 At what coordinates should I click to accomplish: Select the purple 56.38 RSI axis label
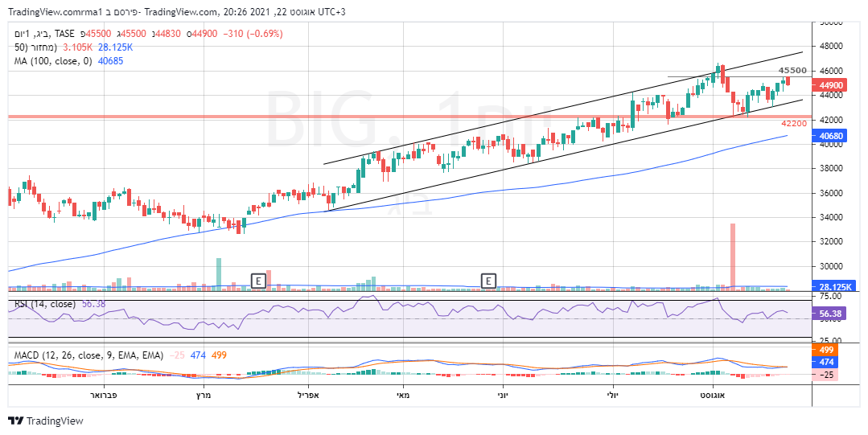click(x=828, y=314)
